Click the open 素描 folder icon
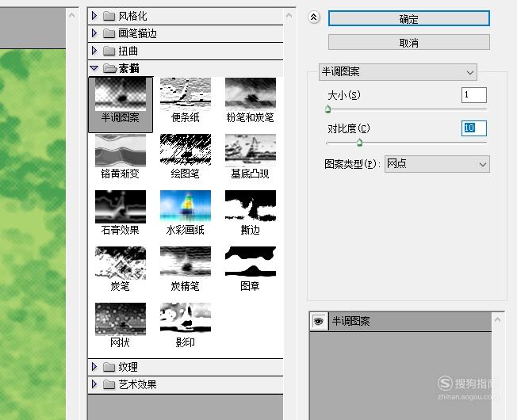The width and height of the screenshot is (517, 420). point(109,68)
